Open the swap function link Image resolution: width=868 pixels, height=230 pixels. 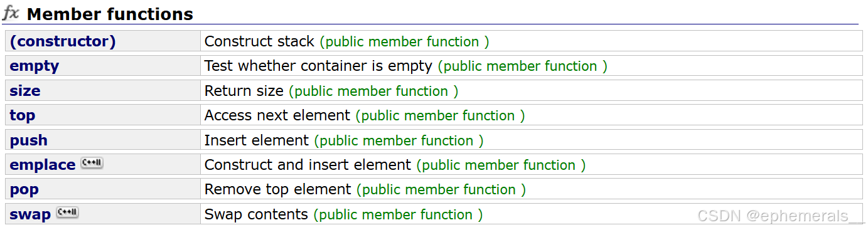click(30, 214)
